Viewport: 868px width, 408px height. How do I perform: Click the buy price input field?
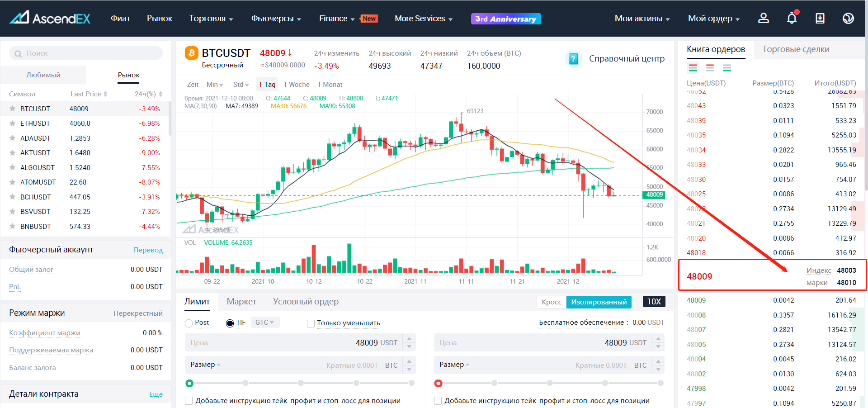point(294,343)
